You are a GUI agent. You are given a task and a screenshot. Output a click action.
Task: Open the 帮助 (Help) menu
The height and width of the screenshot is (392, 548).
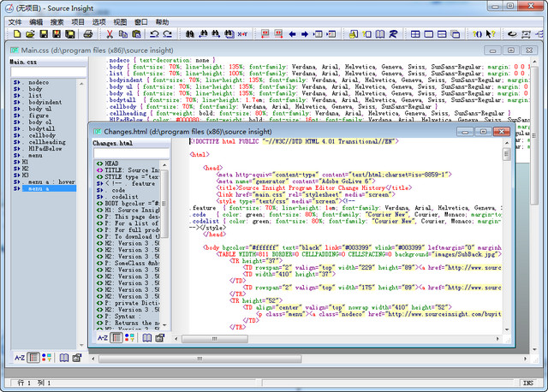click(x=163, y=21)
